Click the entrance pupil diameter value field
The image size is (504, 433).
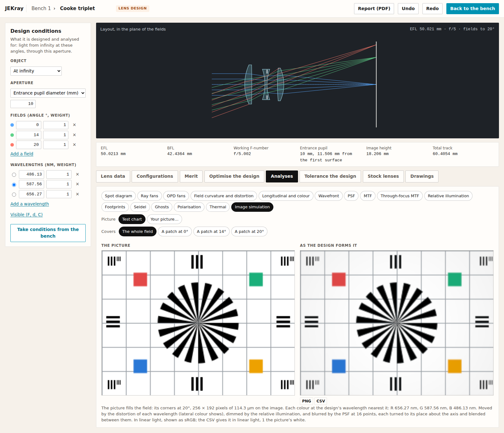tap(23, 104)
